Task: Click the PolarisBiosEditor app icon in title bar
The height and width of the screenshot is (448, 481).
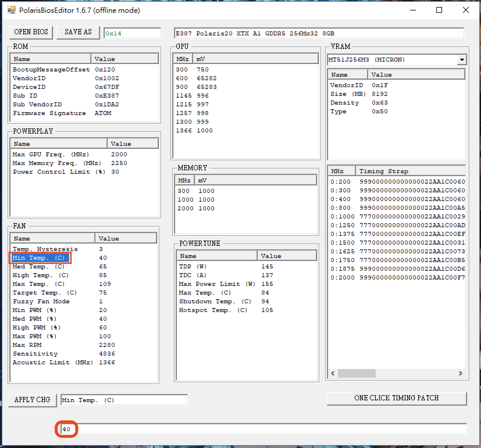Action: point(11,10)
